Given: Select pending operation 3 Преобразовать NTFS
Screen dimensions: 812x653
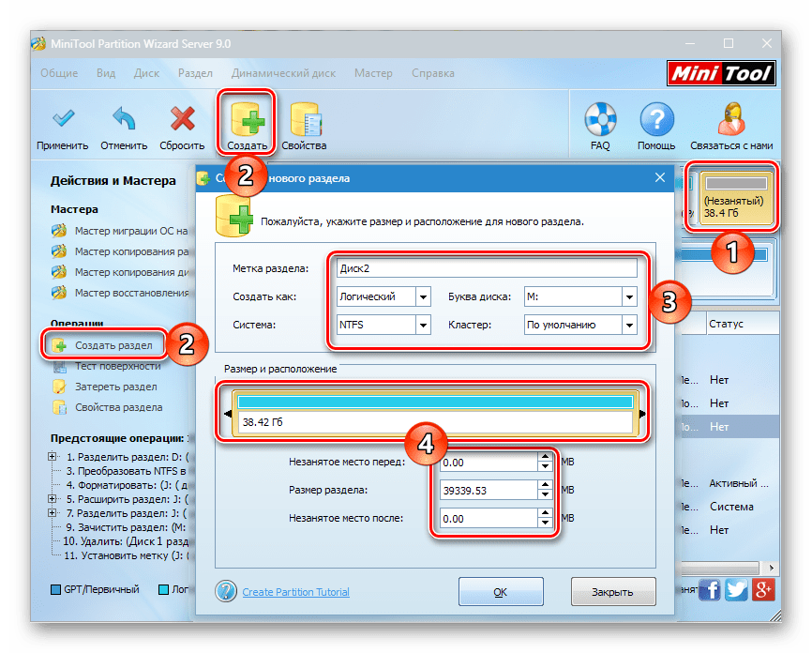Looking at the screenshot, I should tap(126, 471).
